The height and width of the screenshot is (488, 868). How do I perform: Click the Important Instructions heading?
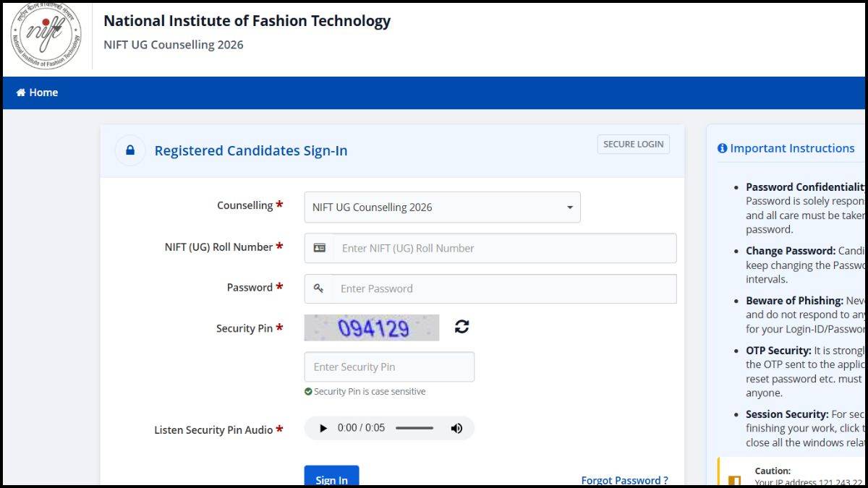[792, 148]
